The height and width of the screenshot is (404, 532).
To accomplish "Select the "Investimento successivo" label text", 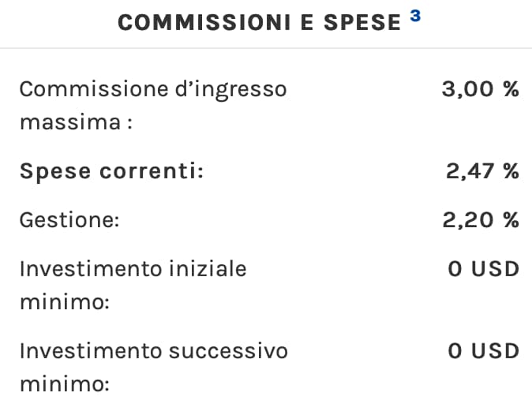I will click(x=153, y=350).
